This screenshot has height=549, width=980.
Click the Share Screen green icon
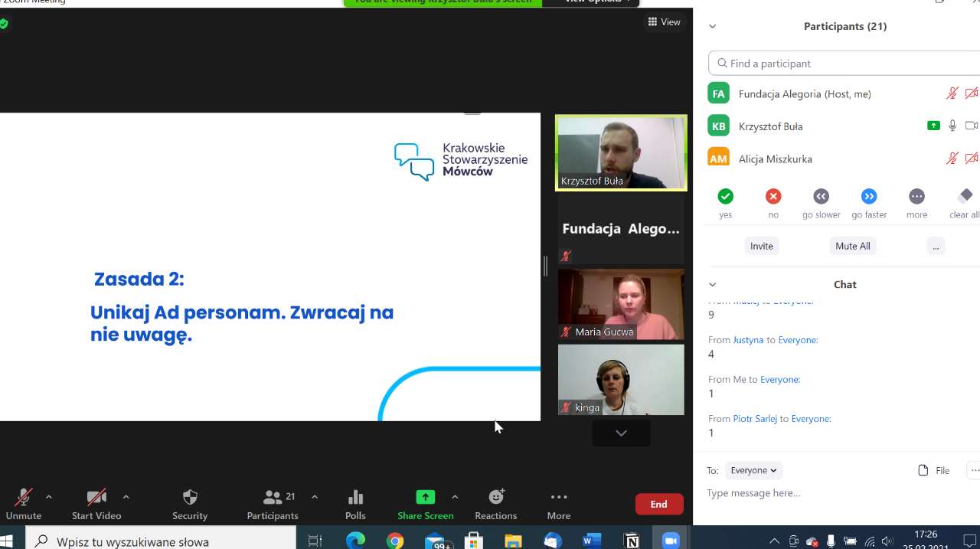tap(425, 497)
